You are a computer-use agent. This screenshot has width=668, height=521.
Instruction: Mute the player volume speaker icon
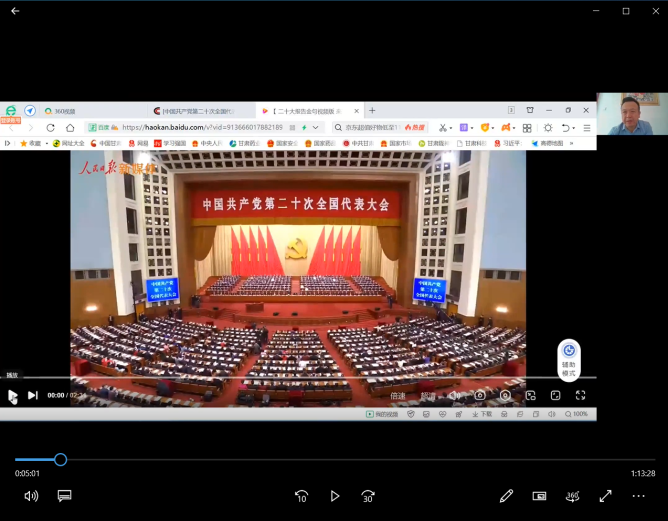click(31, 496)
